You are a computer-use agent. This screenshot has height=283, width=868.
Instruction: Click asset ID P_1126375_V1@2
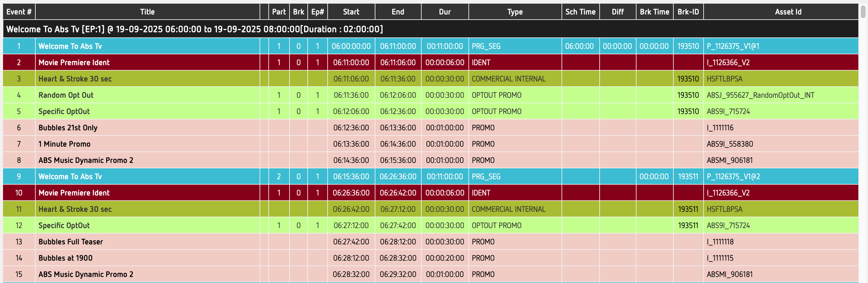tap(733, 177)
